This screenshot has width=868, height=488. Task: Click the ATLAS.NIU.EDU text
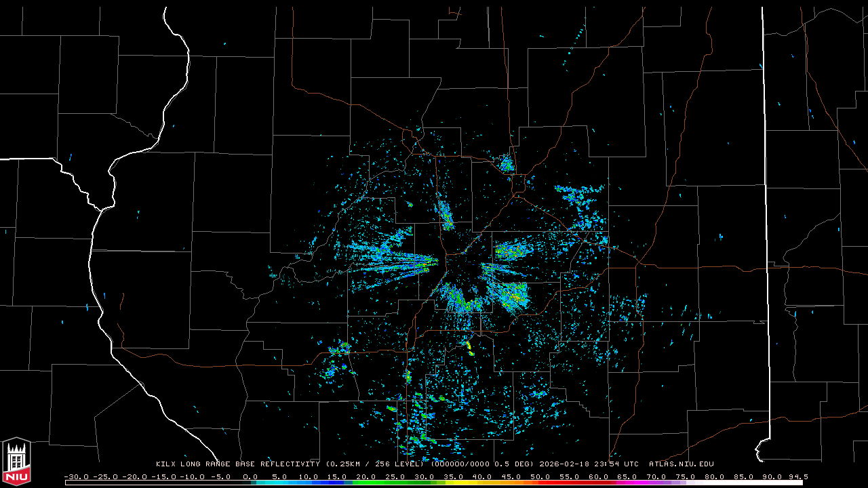[681, 464]
